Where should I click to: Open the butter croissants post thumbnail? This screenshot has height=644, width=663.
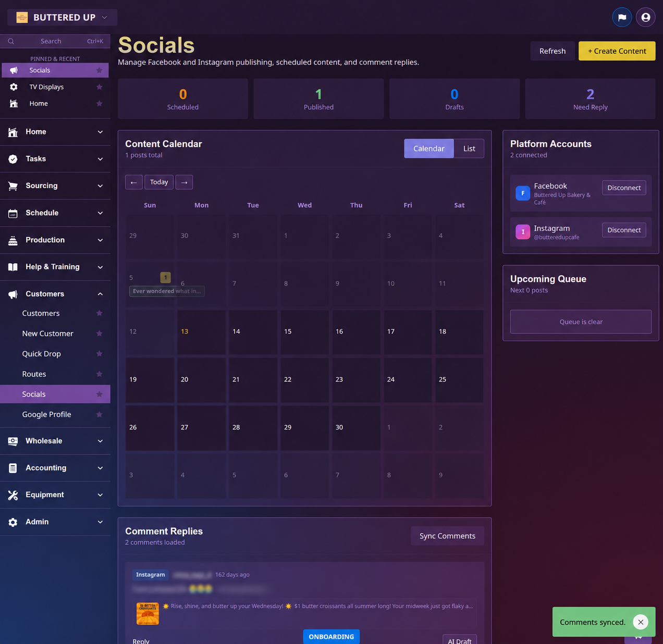point(148,613)
